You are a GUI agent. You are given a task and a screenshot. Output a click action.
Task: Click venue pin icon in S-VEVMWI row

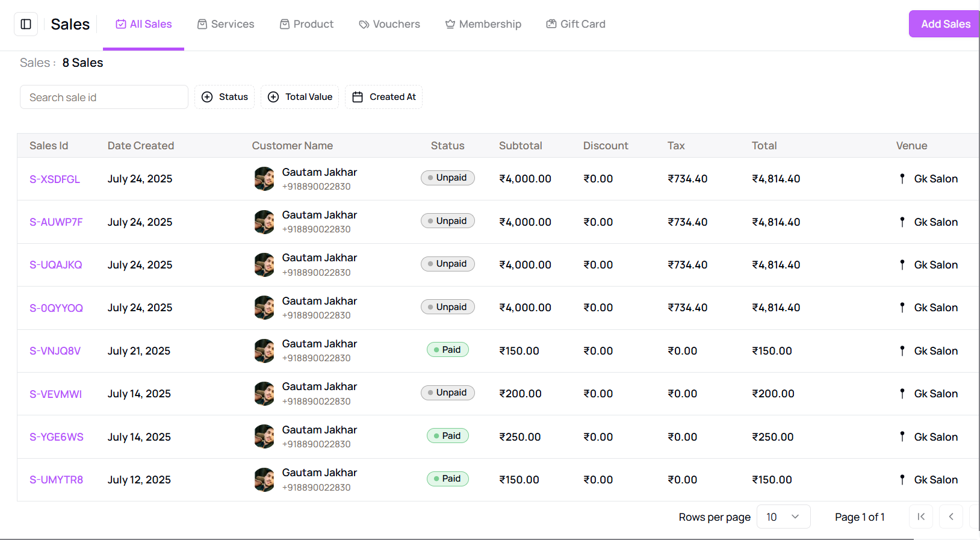point(902,394)
